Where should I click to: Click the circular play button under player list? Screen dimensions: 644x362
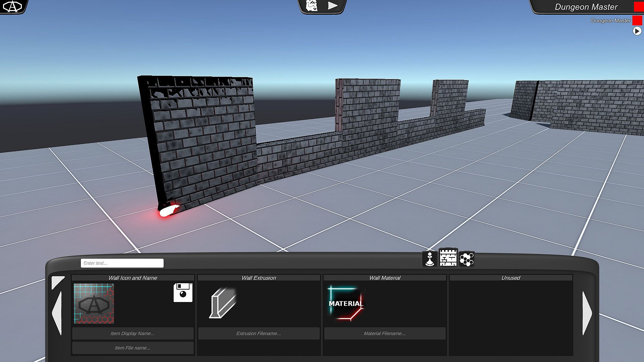tap(637, 31)
